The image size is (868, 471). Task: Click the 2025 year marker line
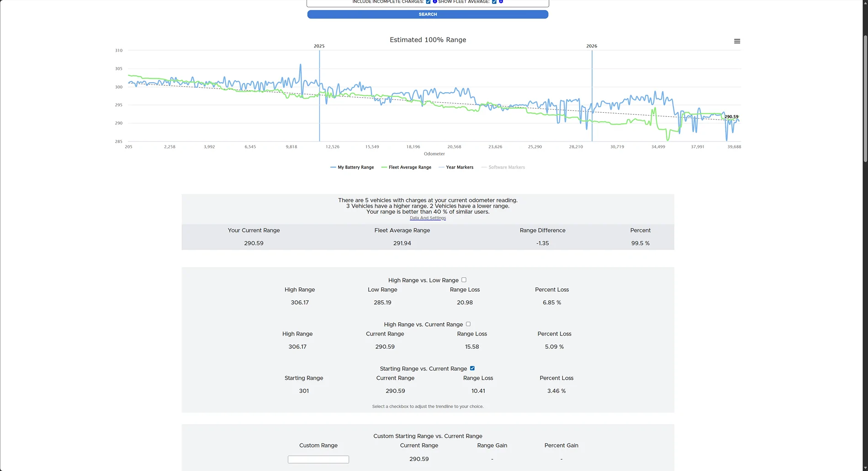point(319,96)
